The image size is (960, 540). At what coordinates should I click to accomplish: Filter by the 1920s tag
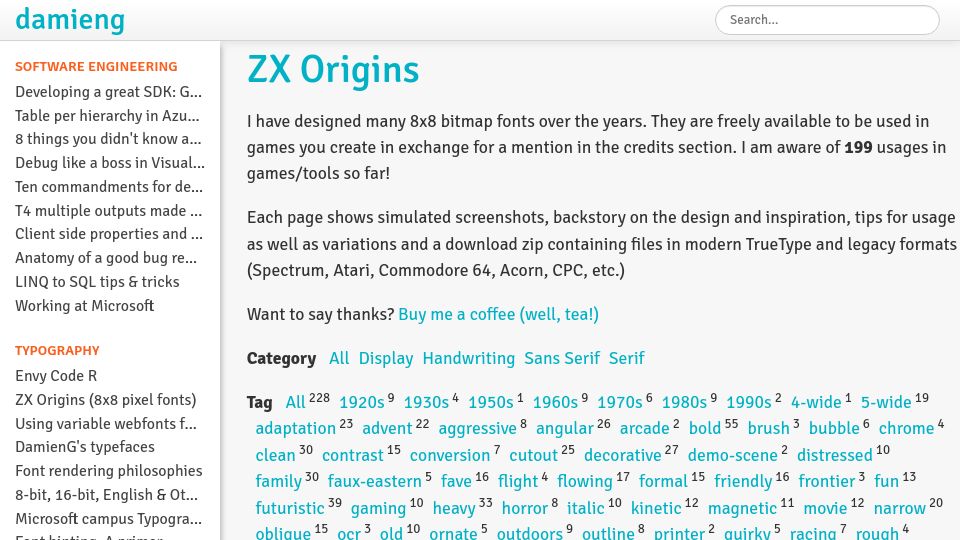[x=362, y=402]
